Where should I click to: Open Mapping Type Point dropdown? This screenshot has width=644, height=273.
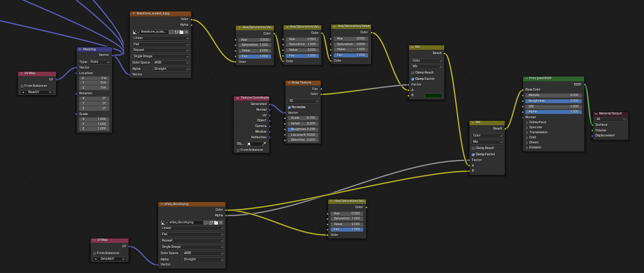pos(100,62)
